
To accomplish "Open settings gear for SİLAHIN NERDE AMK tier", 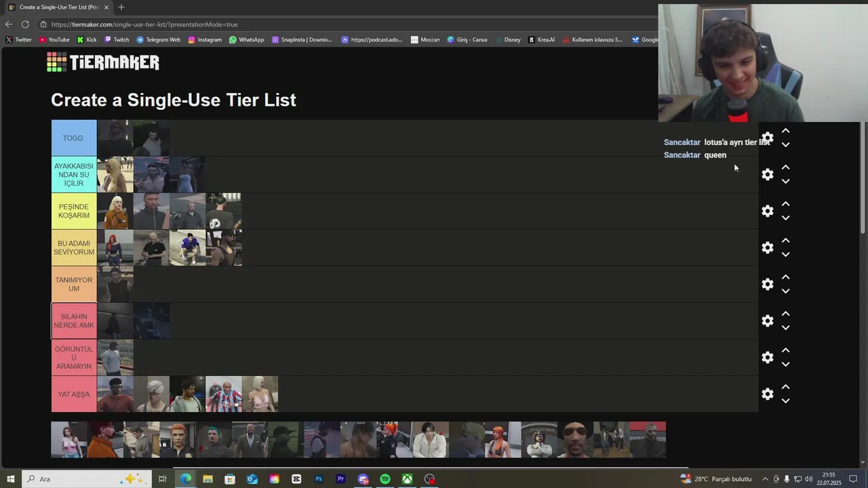I will [767, 321].
